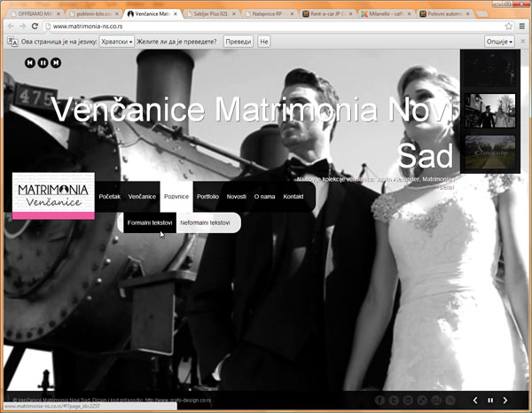Open the Novosti menu item
This screenshot has width=532, height=413.
point(236,197)
